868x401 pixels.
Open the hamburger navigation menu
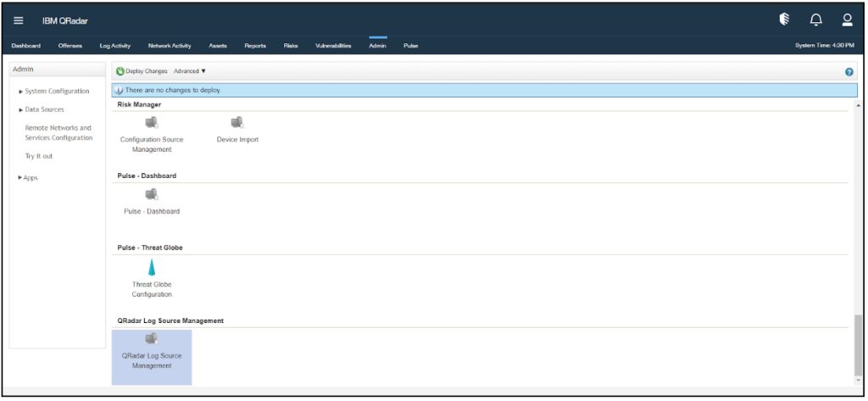point(19,20)
